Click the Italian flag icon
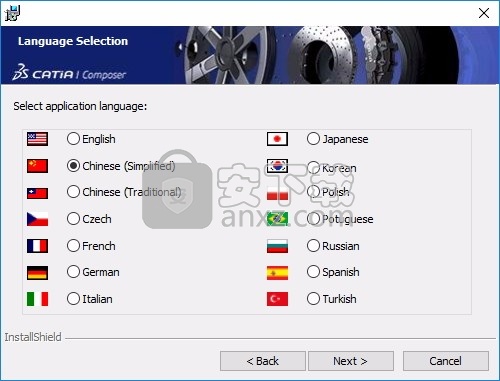The image size is (500, 381). (37, 299)
